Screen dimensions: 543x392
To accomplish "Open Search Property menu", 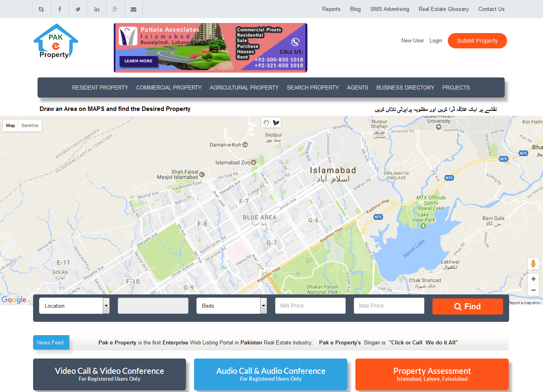I will (313, 88).
